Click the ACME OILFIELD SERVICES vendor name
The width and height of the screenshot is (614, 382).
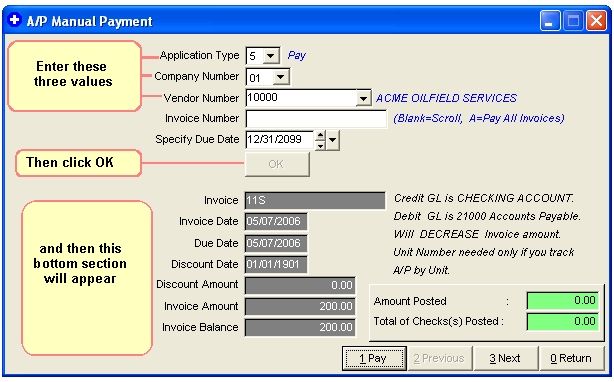click(446, 98)
